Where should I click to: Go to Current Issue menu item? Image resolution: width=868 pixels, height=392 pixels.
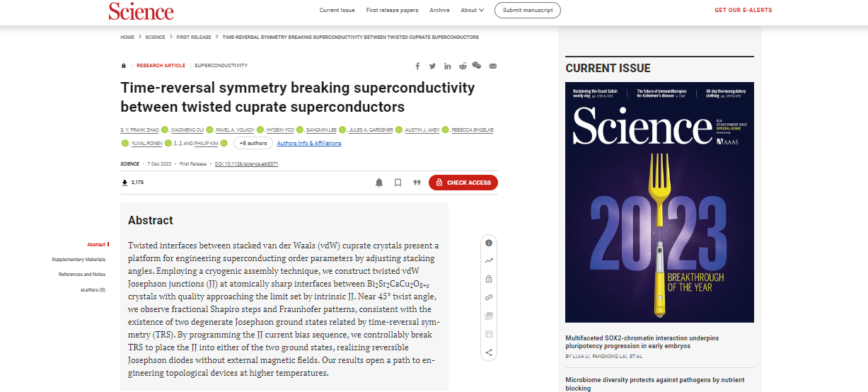(337, 10)
